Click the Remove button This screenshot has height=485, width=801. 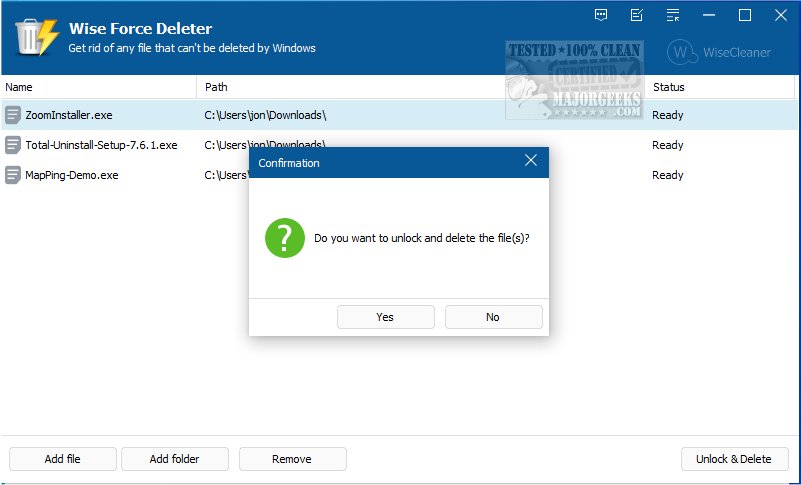[292, 459]
